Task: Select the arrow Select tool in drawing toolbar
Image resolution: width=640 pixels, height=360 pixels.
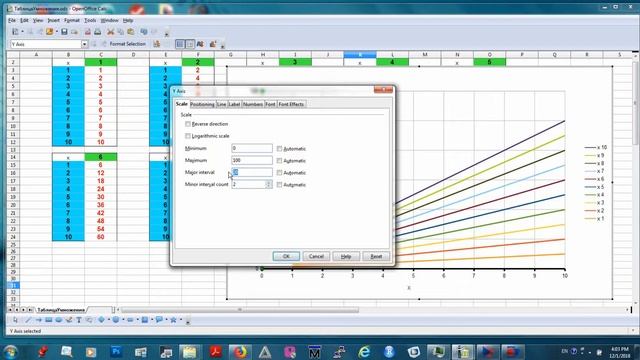Action: (16, 320)
